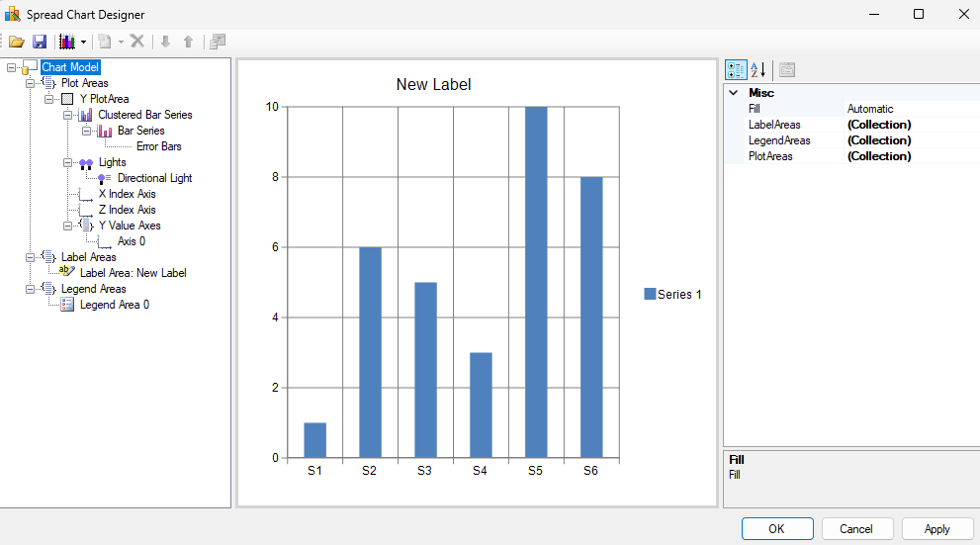980x545 pixels.
Task: Click the Label Area pencil icon
Action: [x=67, y=271]
